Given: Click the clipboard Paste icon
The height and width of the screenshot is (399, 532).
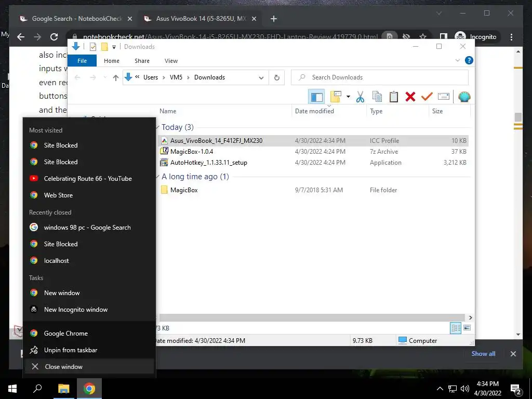Looking at the screenshot, I should (394, 97).
